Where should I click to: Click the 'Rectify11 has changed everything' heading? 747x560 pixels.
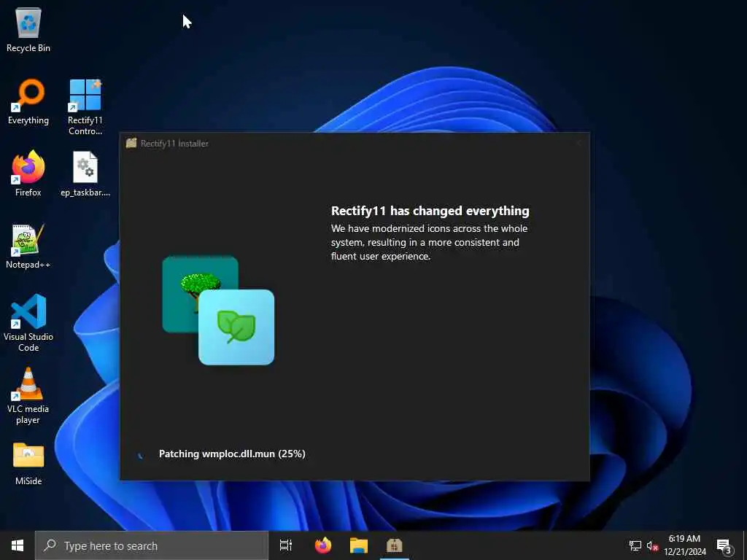[x=430, y=211]
